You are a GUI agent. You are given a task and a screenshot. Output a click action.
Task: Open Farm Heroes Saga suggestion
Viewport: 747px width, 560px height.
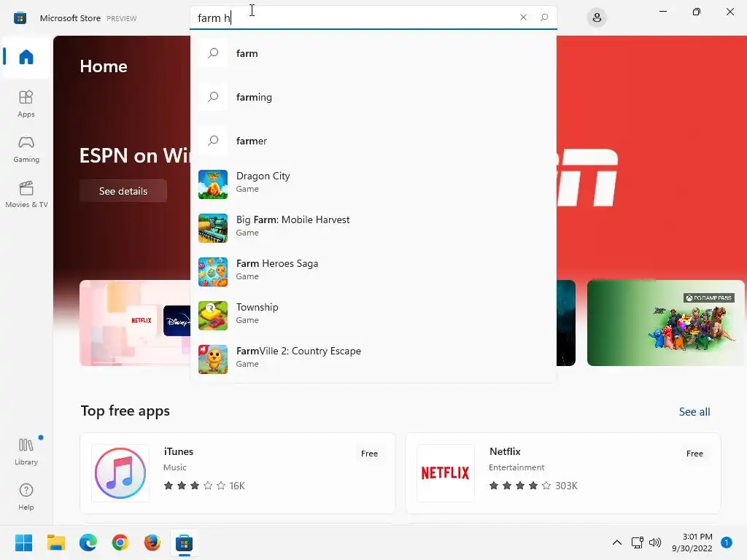(x=373, y=272)
